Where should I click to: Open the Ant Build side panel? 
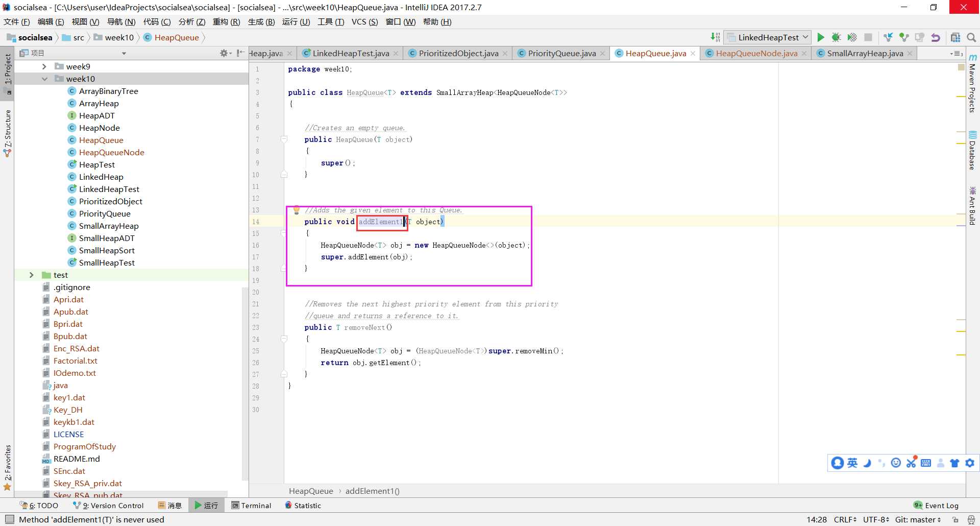click(x=972, y=206)
